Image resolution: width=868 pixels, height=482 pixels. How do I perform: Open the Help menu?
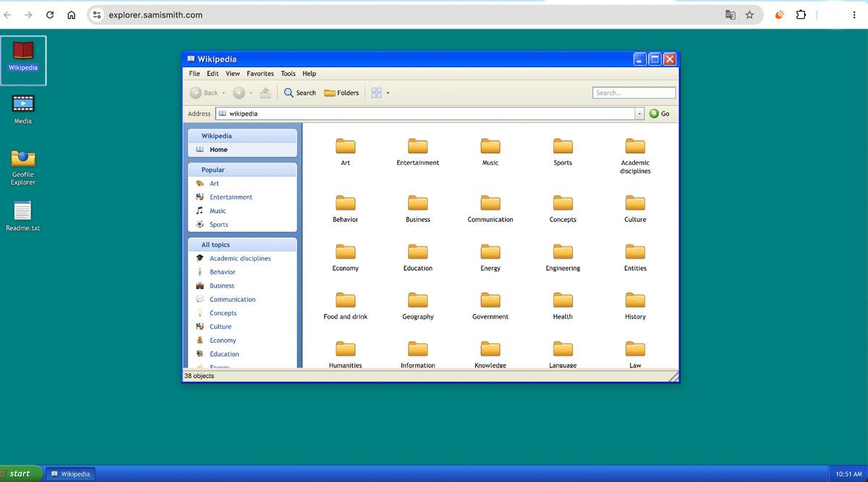pyautogui.click(x=309, y=74)
